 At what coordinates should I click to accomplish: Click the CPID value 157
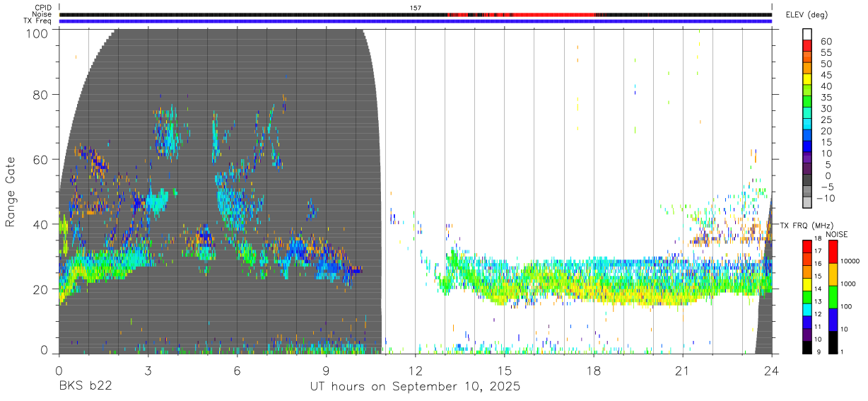(416, 8)
